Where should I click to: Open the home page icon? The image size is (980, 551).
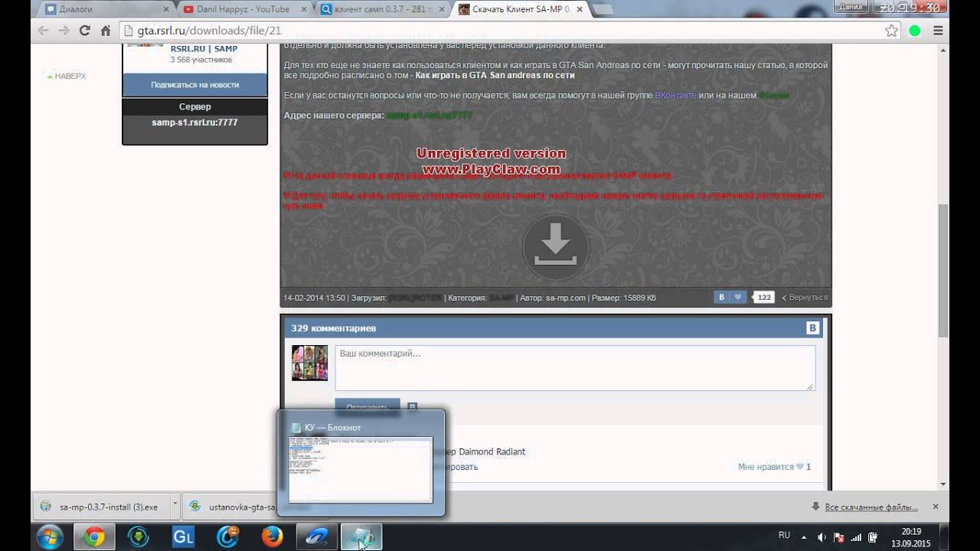(106, 31)
